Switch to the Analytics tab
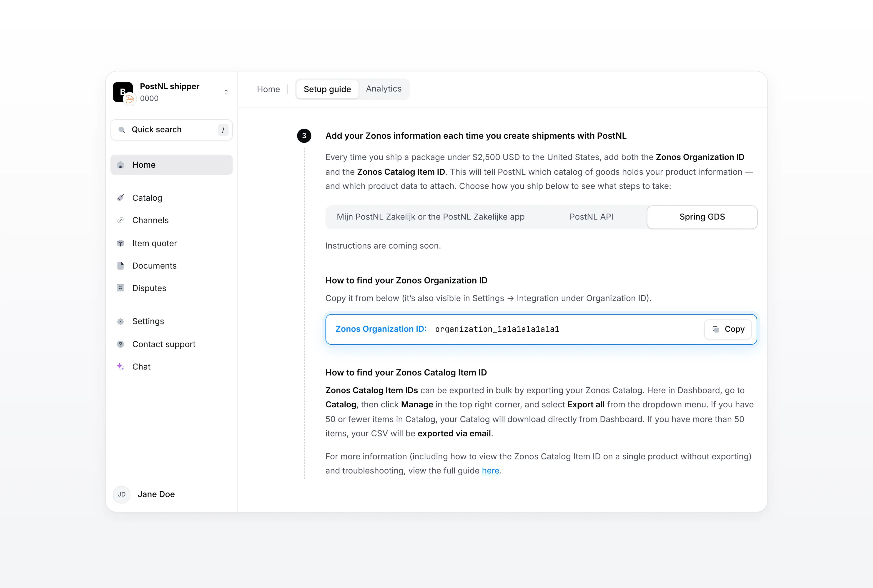 tap(383, 89)
